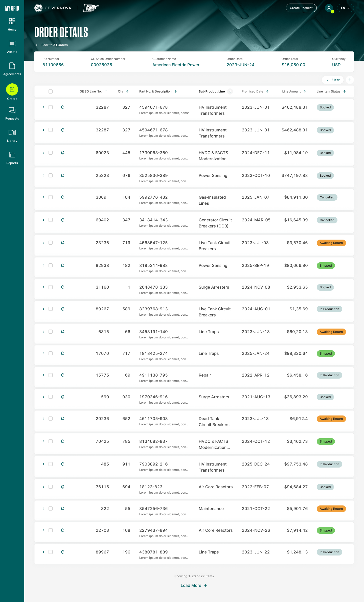This screenshot has height=602, width=364.
Task: Click bell icon for line 60023
Action: (x=63, y=153)
